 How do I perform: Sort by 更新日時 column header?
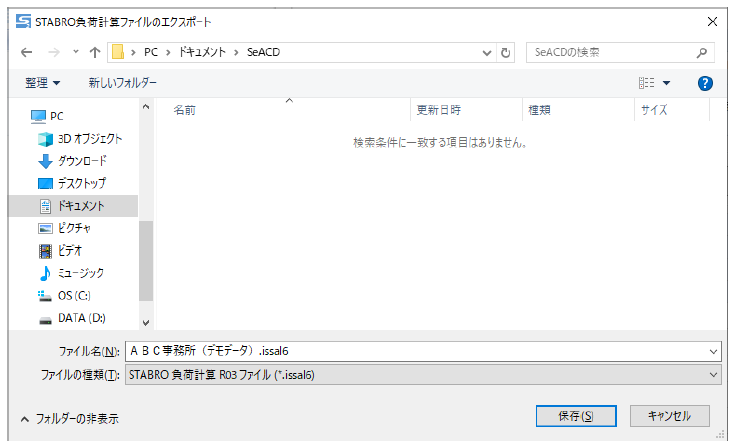[x=439, y=110]
